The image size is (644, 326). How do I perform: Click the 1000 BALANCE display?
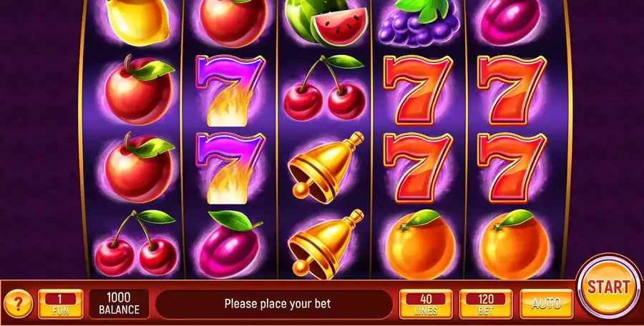click(x=119, y=304)
